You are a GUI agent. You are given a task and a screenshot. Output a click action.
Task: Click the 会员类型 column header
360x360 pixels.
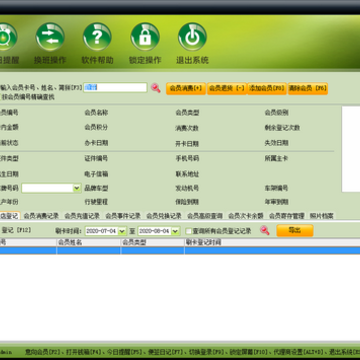[153, 242]
